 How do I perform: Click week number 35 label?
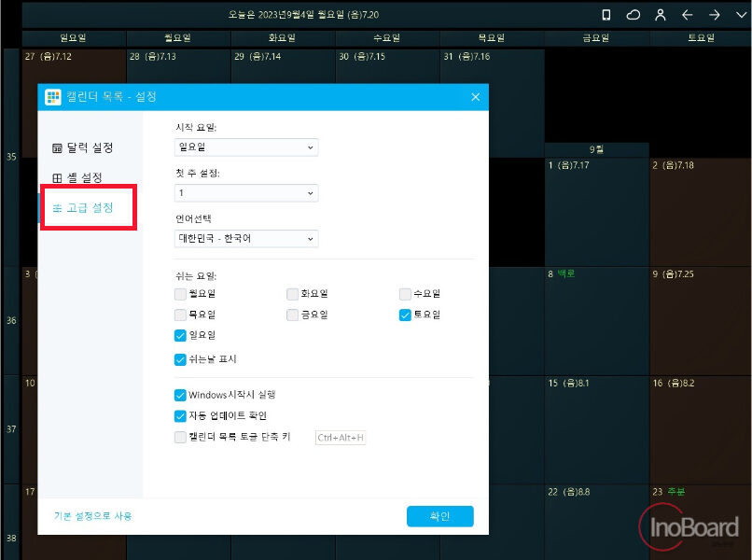[11, 157]
